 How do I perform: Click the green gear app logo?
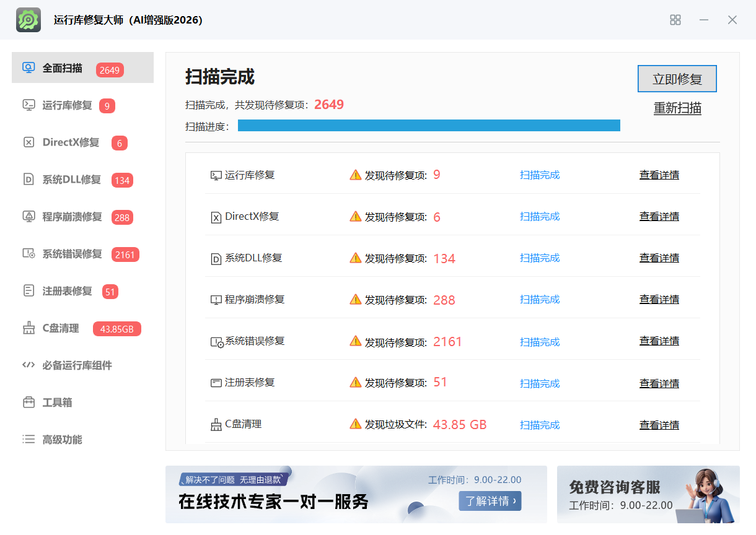coord(29,20)
